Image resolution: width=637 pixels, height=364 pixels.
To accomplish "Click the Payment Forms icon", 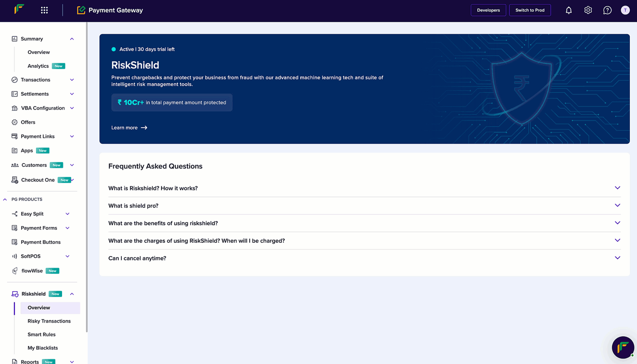I will tap(14, 228).
